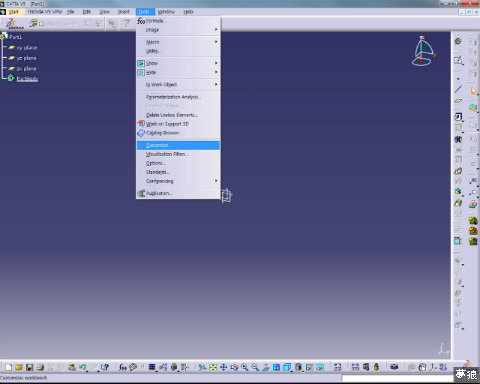Screen dimensions: 480x384
Task: Expand the Conferencing submenu
Action: (x=178, y=181)
